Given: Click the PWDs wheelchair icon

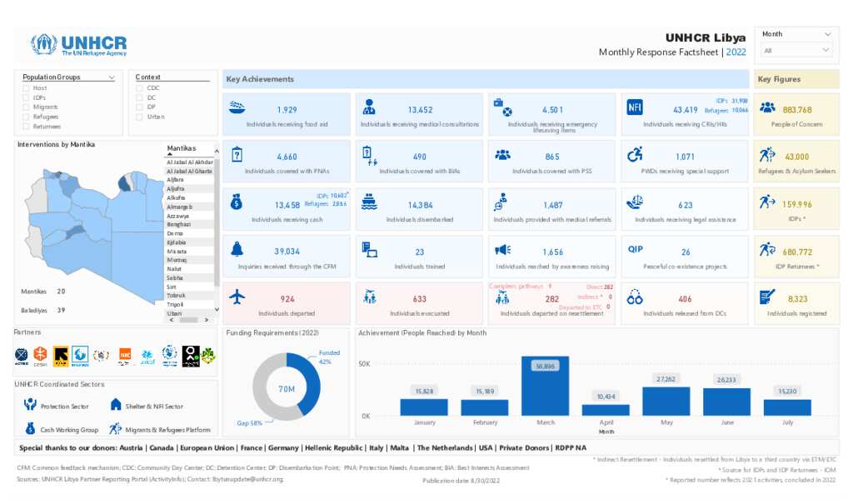Looking at the screenshot, I should (x=635, y=154).
